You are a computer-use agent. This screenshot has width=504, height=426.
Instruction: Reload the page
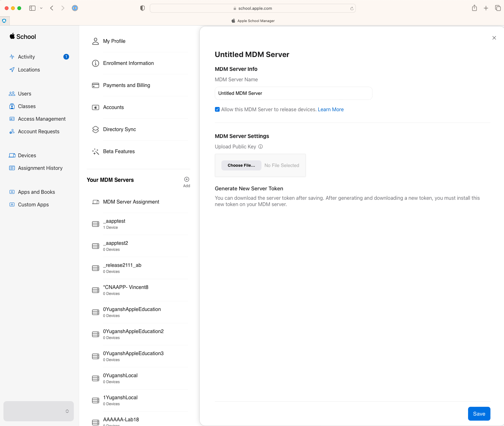(352, 9)
